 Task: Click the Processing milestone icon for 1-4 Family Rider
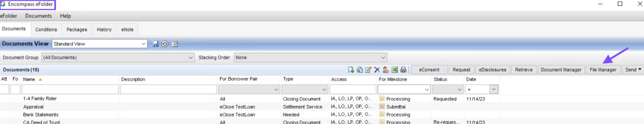(382, 99)
